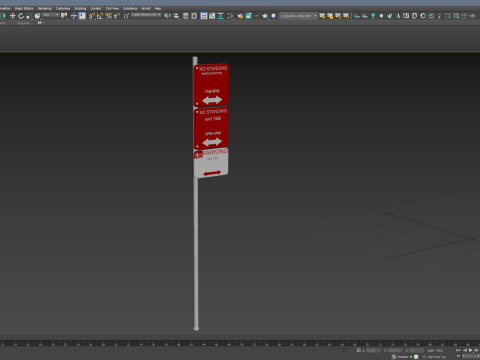Click the Use Pivot Point Center icon

(64, 16)
